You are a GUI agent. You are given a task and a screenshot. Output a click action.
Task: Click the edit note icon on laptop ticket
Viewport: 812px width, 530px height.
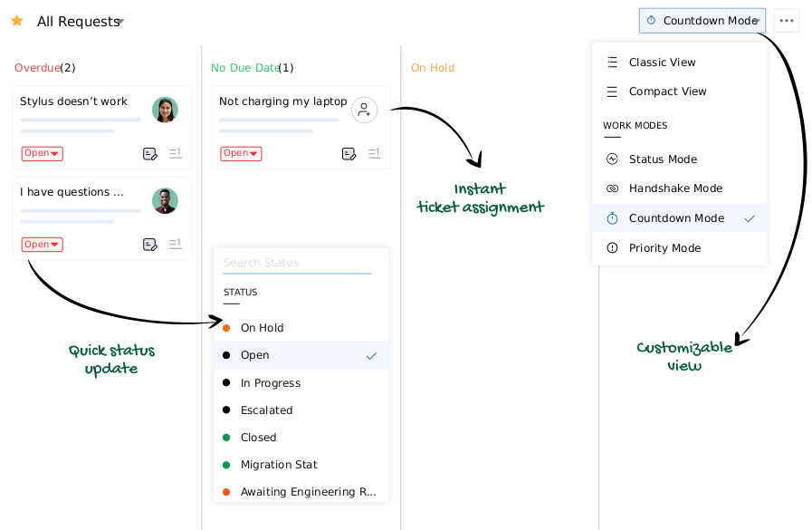[349, 154]
